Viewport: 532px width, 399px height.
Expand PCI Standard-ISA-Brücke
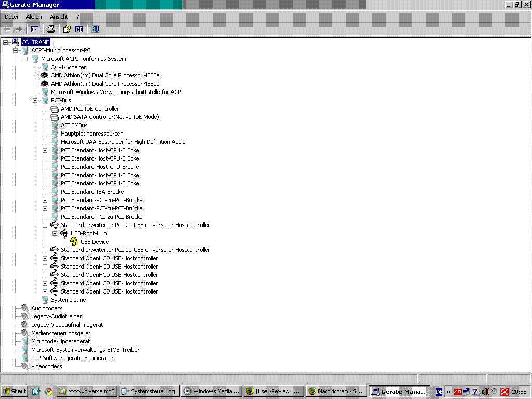(45, 192)
